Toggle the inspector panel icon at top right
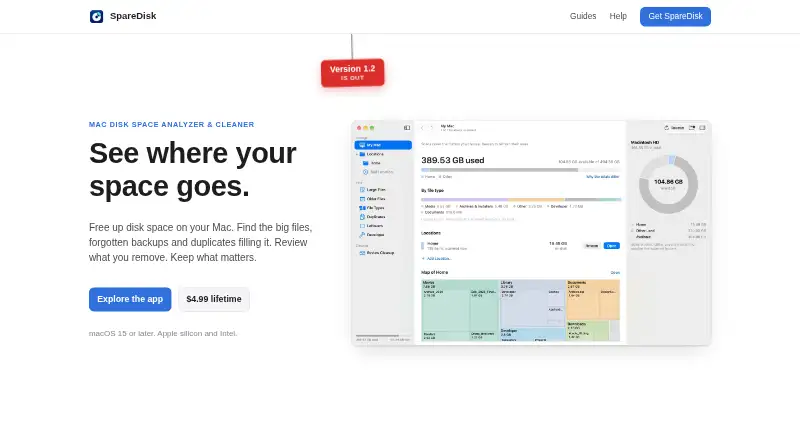 tap(702, 128)
